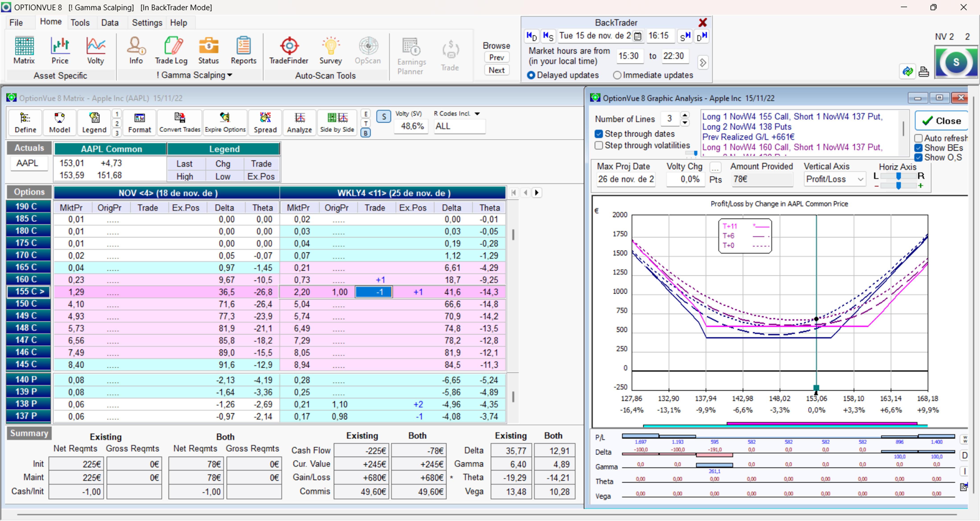Open Side by Side view

[337, 123]
